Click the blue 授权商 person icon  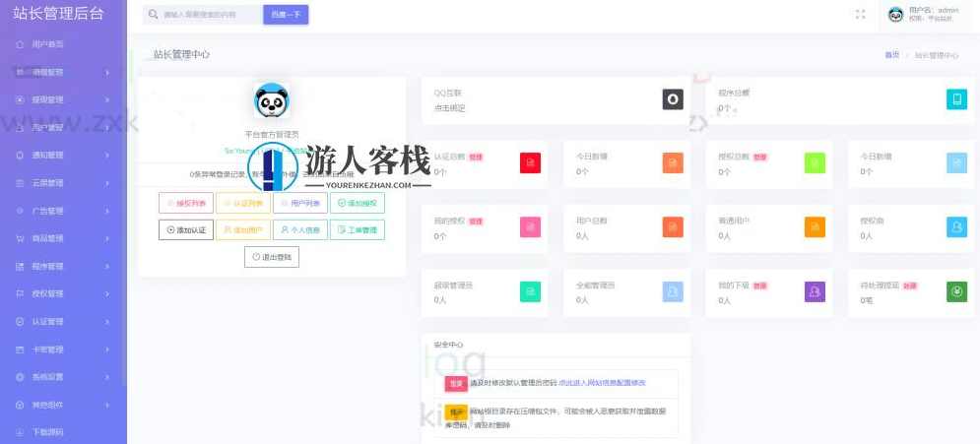957,227
